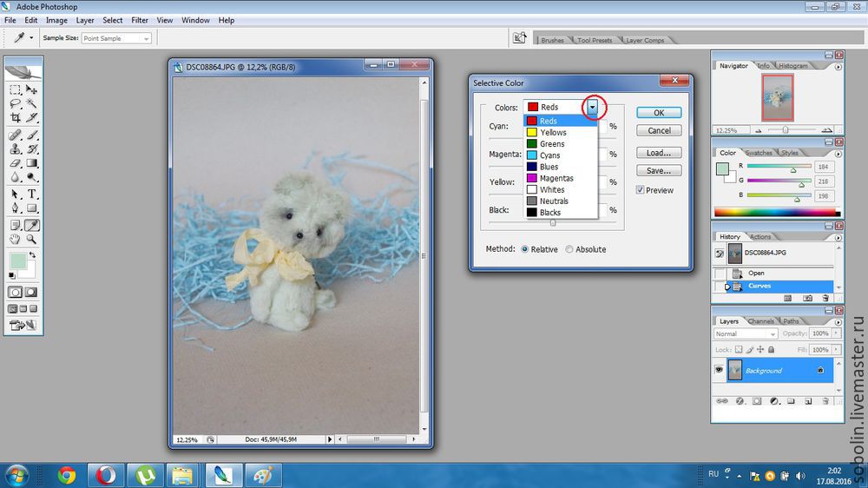Select the Lasso tool

coord(15,103)
